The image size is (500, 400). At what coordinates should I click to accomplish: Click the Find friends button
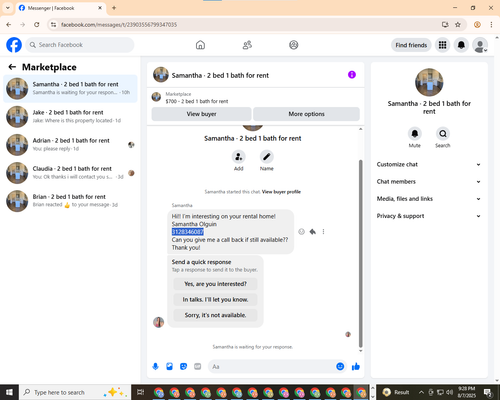pyautogui.click(x=411, y=45)
